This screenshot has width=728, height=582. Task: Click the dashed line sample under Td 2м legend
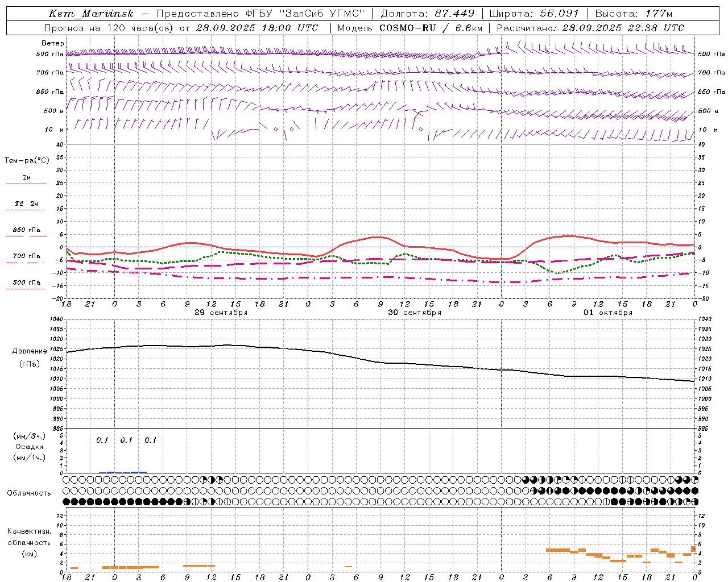tap(25, 210)
